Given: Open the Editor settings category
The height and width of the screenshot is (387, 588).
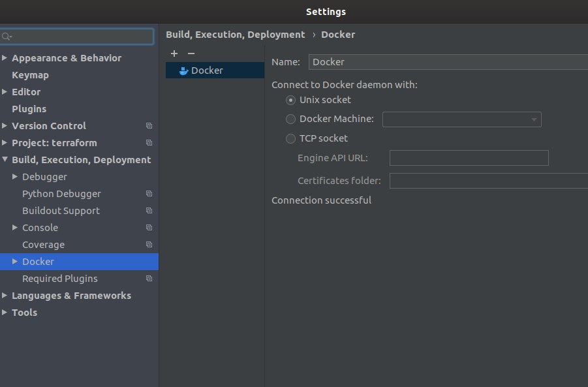Looking at the screenshot, I should pyautogui.click(x=26, y=92).
